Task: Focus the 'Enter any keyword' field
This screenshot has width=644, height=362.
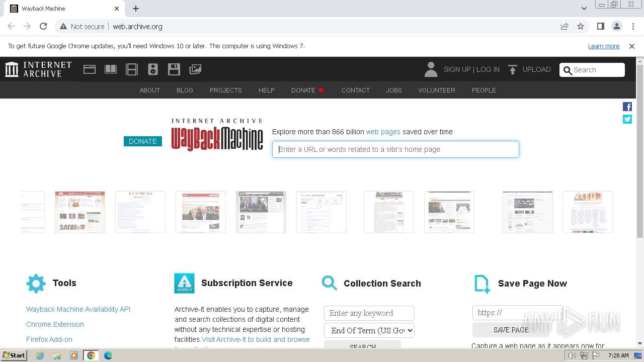Action: click(369, 313)
